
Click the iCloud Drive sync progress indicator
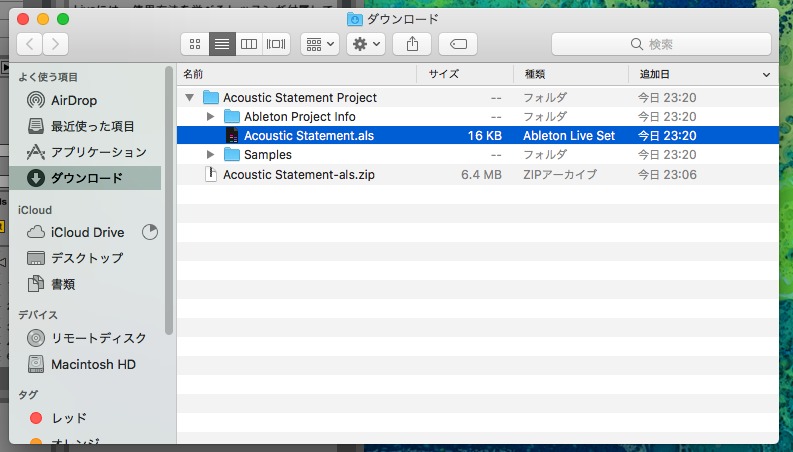(x=149, y=232)
